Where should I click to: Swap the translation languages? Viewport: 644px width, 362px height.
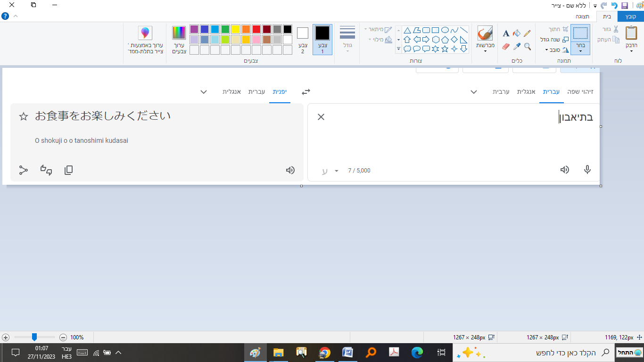pyautogui.click(x=305, y=92)
